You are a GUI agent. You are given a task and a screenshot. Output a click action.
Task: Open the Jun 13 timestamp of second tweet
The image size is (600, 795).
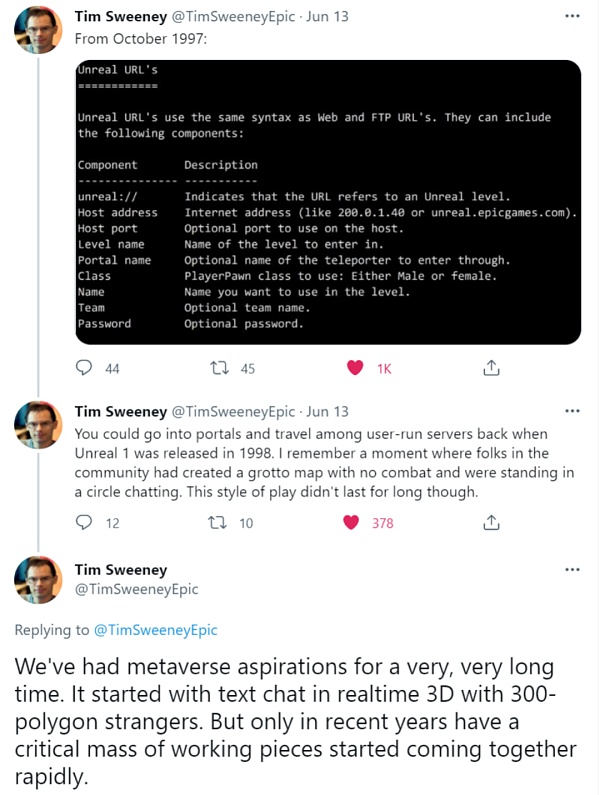point(328,411)
